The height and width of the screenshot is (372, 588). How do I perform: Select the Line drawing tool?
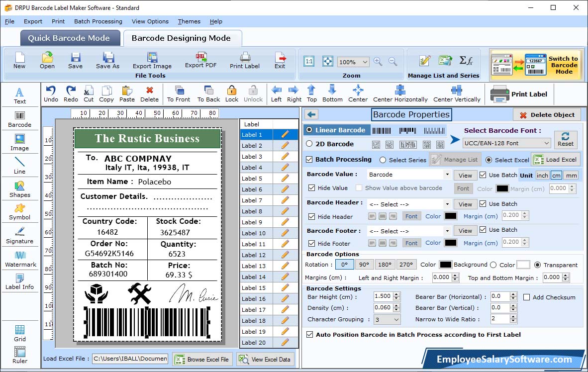tap(19, 166)
